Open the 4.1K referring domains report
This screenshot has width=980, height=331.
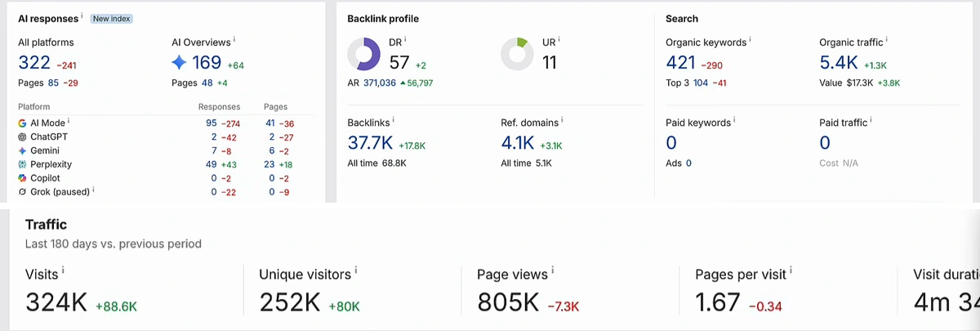pos(518,143)
